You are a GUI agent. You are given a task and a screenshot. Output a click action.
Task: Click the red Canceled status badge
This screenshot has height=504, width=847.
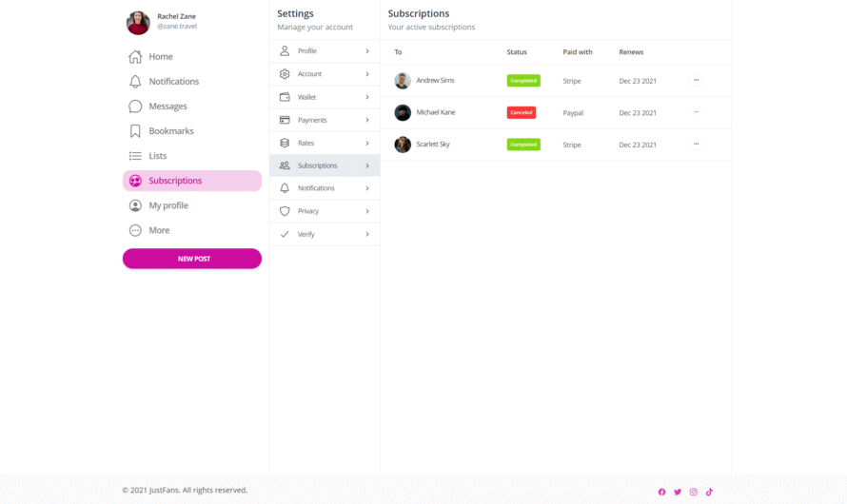pyautogui.click(x=522, y=112)
